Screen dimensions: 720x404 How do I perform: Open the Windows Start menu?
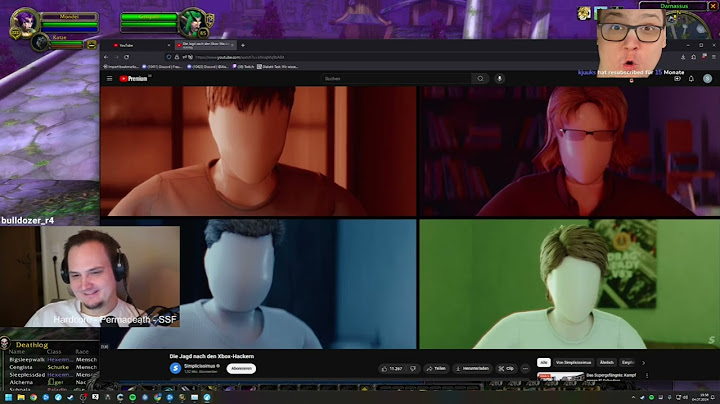click(8, 397)
